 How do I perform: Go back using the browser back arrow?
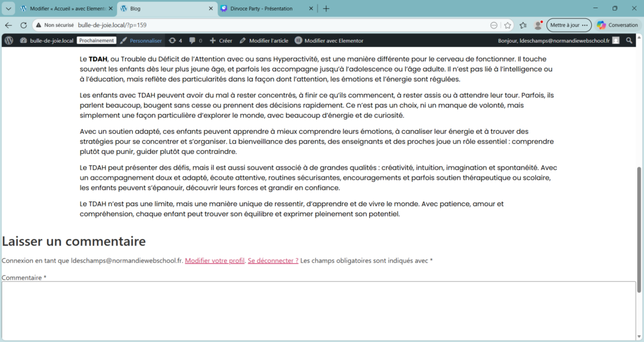tap(8, 25)
